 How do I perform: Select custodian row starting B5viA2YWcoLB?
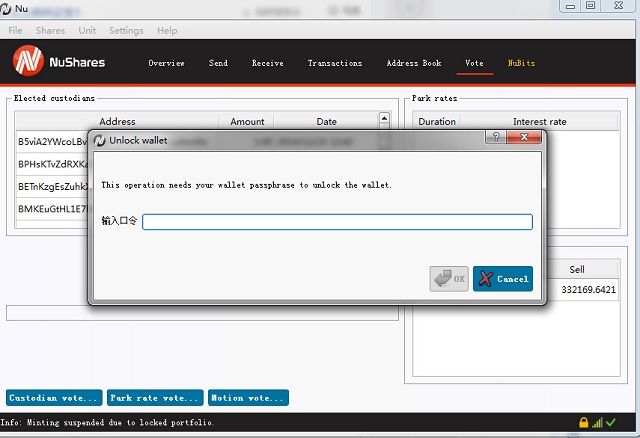click(52, 142)
